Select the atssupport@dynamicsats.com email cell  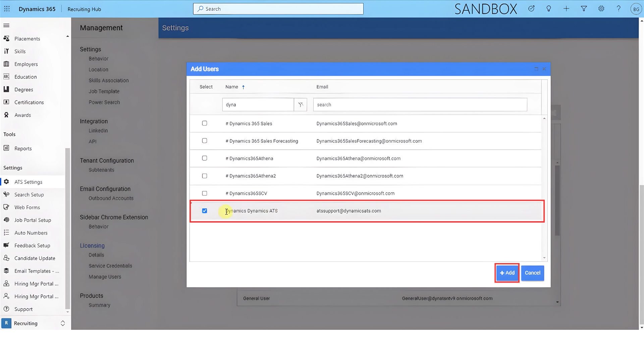click(349, 211)
